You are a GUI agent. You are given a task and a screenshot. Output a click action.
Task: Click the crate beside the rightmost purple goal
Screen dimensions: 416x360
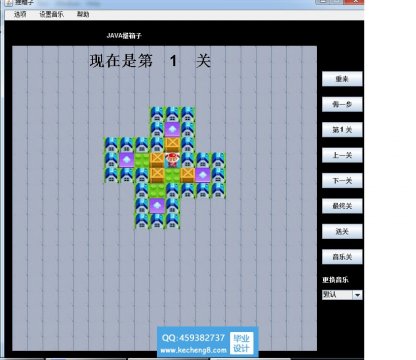[x=188, y=175]
